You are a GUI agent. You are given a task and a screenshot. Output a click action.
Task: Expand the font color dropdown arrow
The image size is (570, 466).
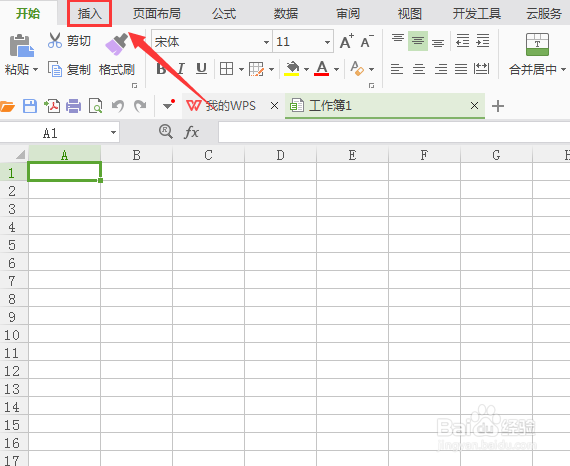pyautogui.click(x=336, y=69)
